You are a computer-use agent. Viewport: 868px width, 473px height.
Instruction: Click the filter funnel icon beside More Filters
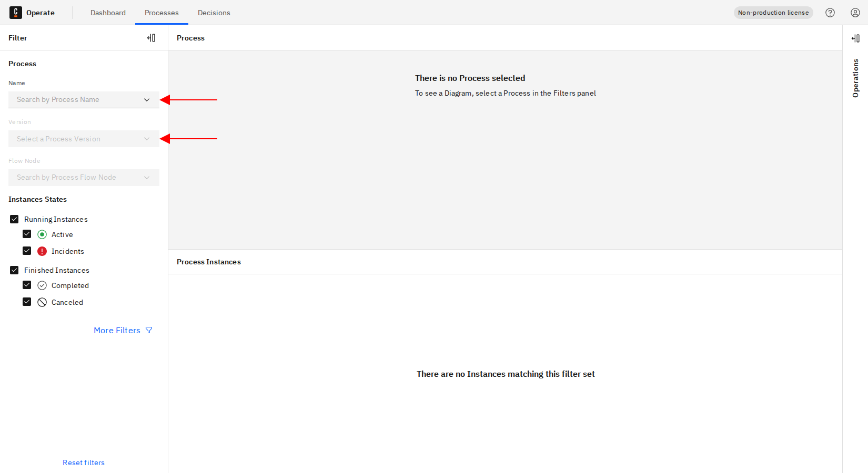pyautogui.click(x=149, y=331)
